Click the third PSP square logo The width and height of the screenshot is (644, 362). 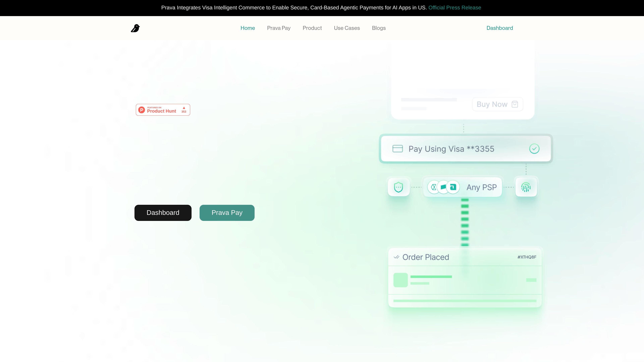(x=453, y=187)
